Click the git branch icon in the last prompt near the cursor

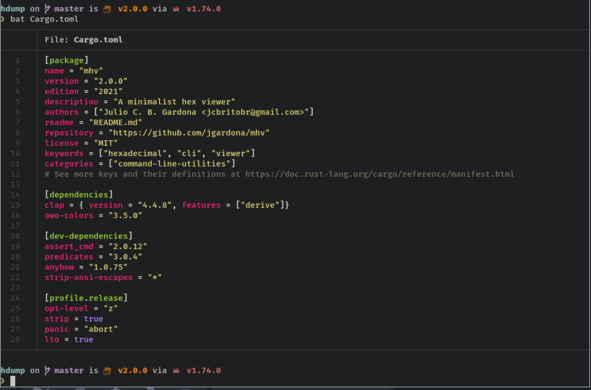pos(47,370)
